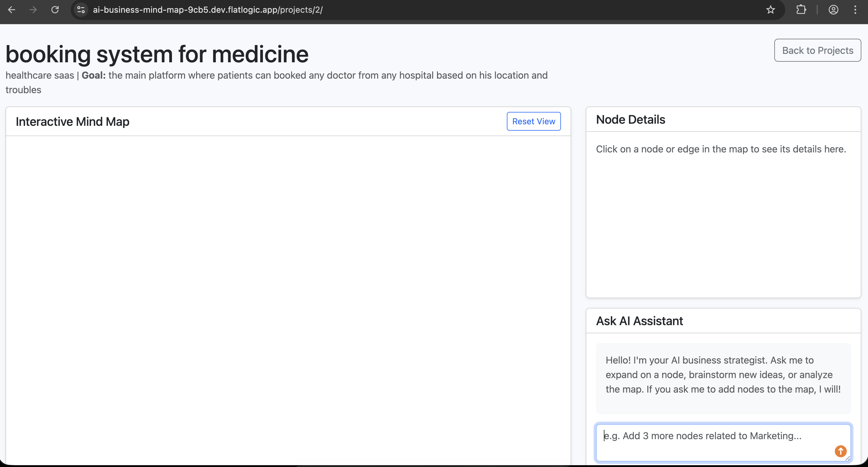The height and width of the screenshot is (467, 868).
Task: Send the AI message with the orange arrow
Action: pos(840,451)
